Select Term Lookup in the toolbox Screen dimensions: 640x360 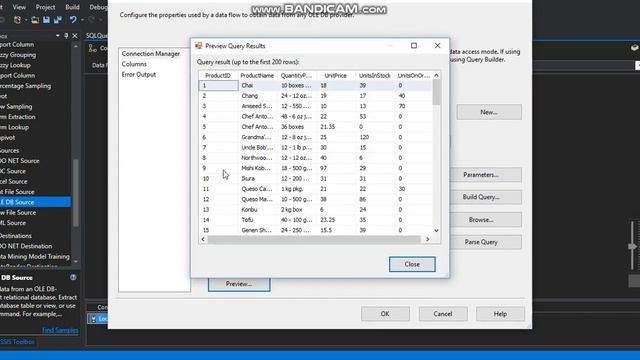[14, 127]
